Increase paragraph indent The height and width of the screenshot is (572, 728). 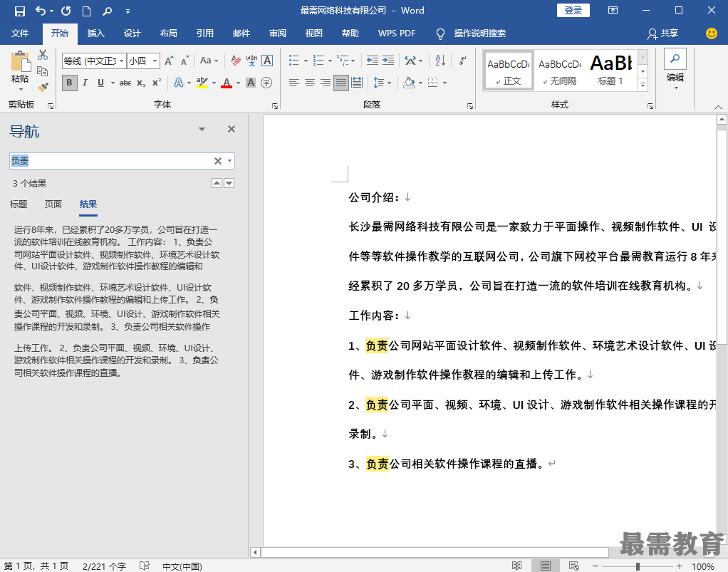click(388, 61)
